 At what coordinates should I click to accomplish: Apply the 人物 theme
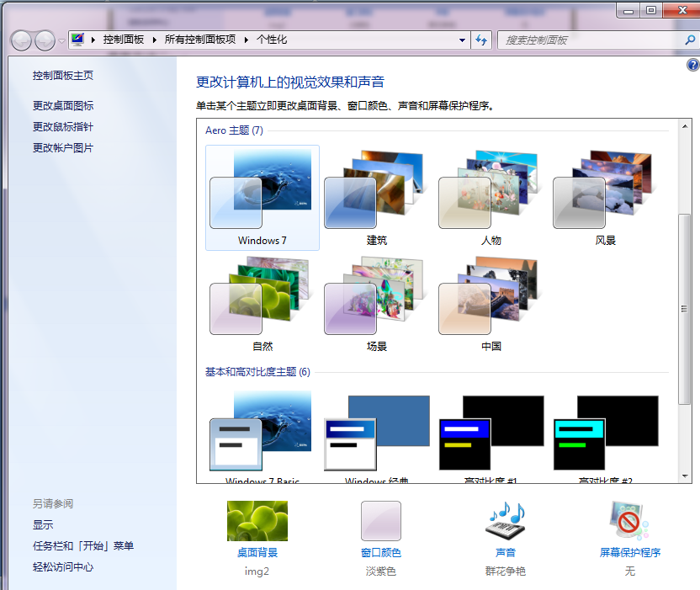coord(491,198)
